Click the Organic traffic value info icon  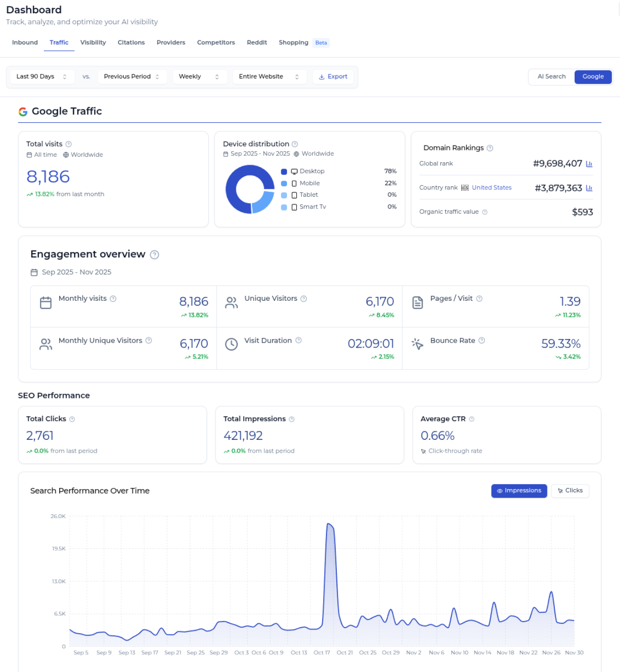pyautogui.click(x=485, y=212)
